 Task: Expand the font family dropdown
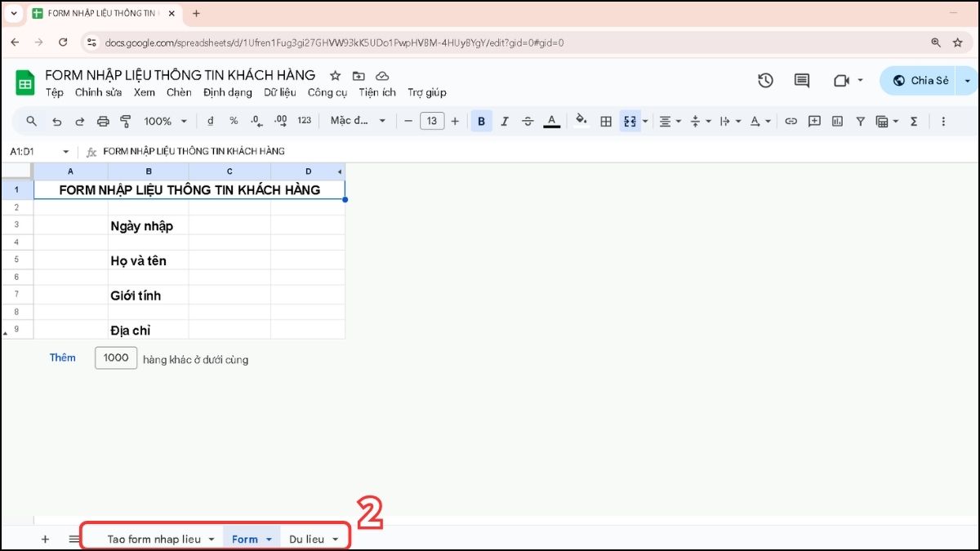[358, 121]
